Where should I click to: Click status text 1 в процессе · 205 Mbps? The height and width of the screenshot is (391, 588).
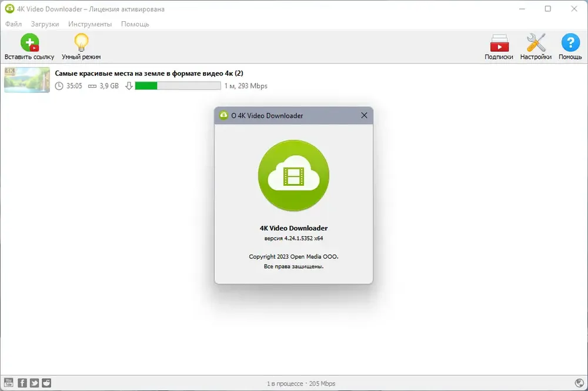point(301,383)
